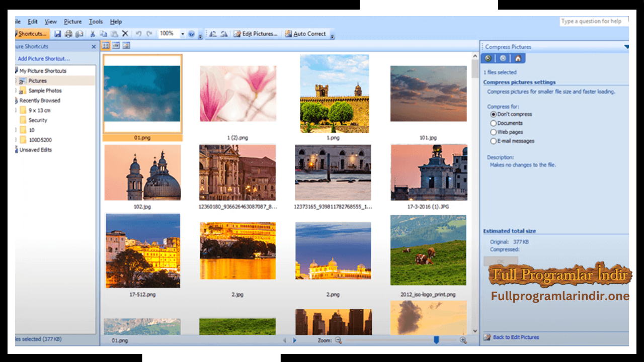Open the Help menu
Viewport: 644px width, 362px height.
coord(116,22)
